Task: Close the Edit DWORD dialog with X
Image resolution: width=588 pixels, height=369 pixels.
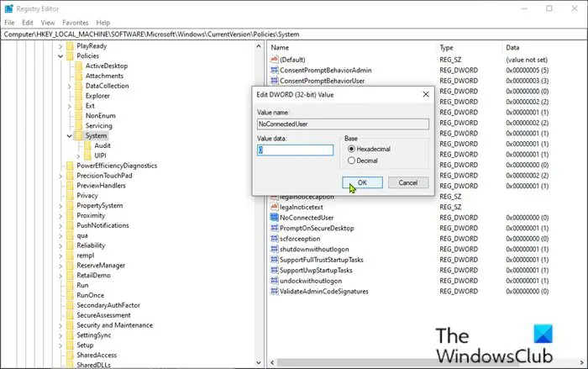Action: pyautogui.click(x=426, y=94)
